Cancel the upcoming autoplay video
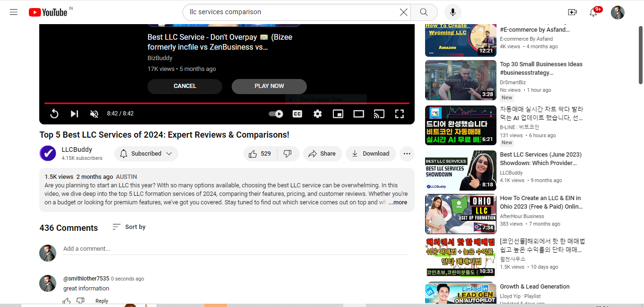The height and width of the screenshot is (307, 644). pos(185,86)
